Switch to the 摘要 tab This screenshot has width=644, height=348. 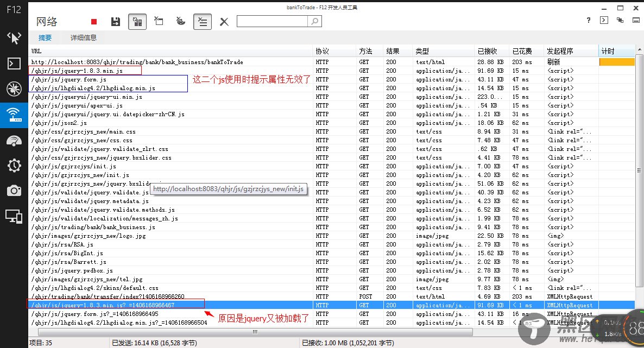tap(45, 38)
